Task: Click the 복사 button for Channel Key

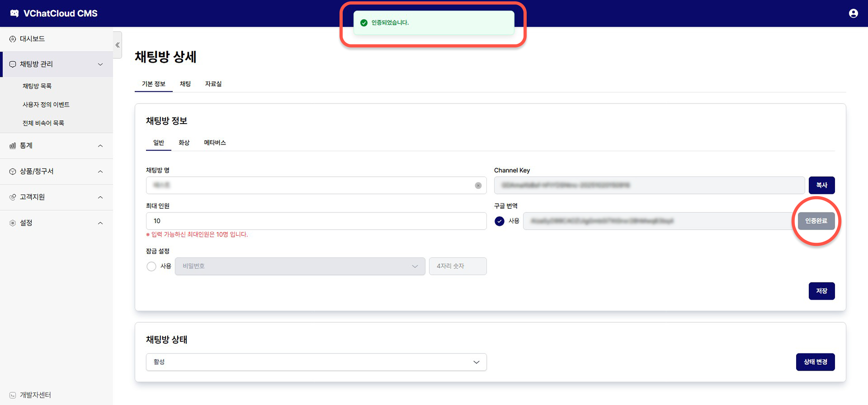Action: point(821,185)
